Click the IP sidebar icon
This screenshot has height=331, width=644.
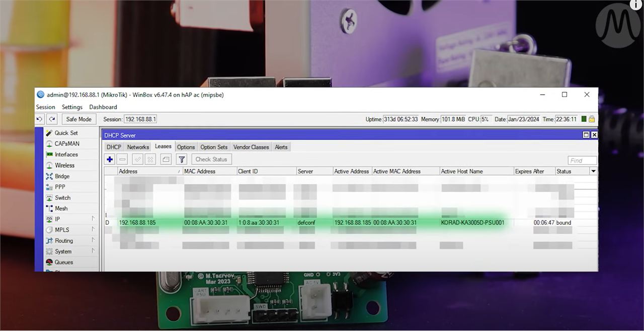click(49, 219)
